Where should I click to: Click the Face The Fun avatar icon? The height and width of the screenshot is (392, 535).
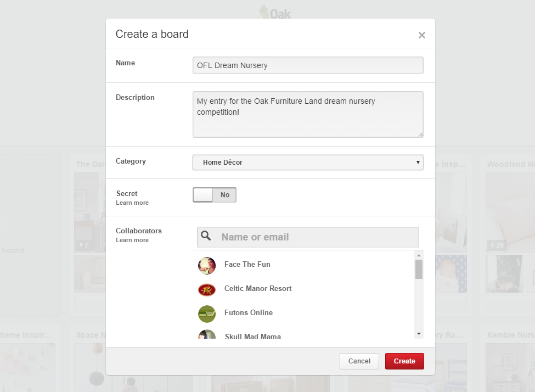click(207, 265)
